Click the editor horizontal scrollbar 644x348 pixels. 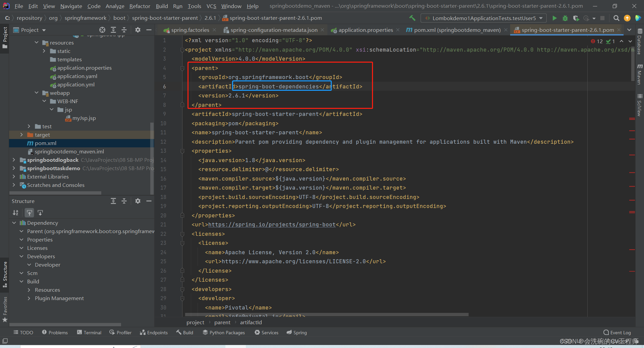coord(327,315)
